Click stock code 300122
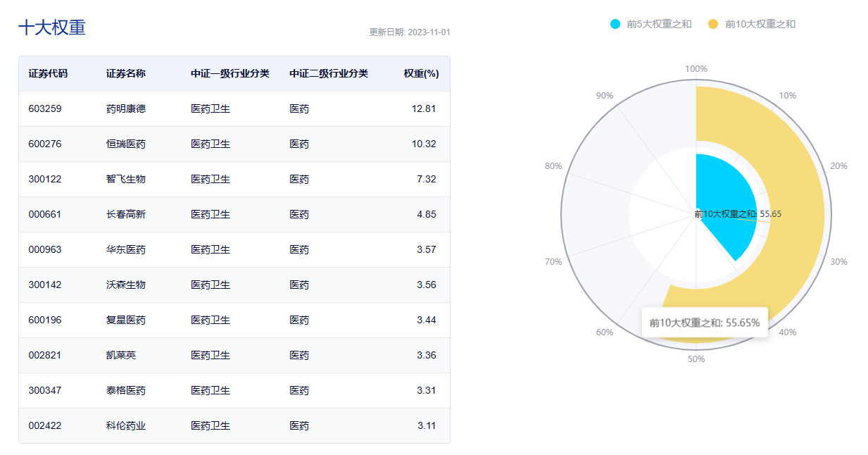The image size is (868, 455). (x=45, y=179)
